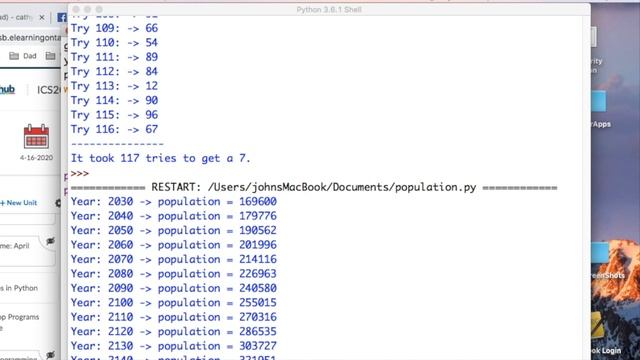Click the RESTART population.py line

pos(314,187)
